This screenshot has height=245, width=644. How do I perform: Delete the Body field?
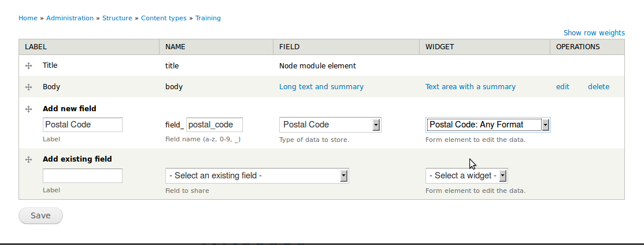point(598,87)
